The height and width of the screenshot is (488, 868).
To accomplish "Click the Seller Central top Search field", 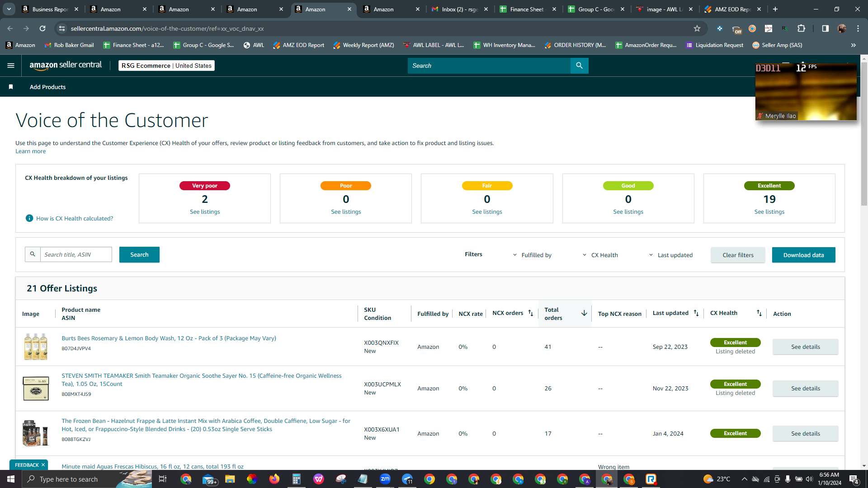I will [x=489, y=66].
